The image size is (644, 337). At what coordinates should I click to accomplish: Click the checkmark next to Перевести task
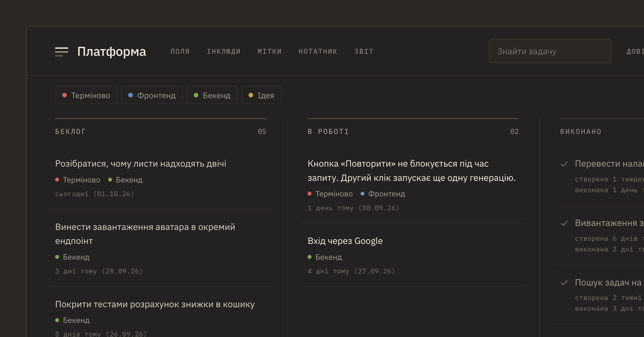click(564, 164)
